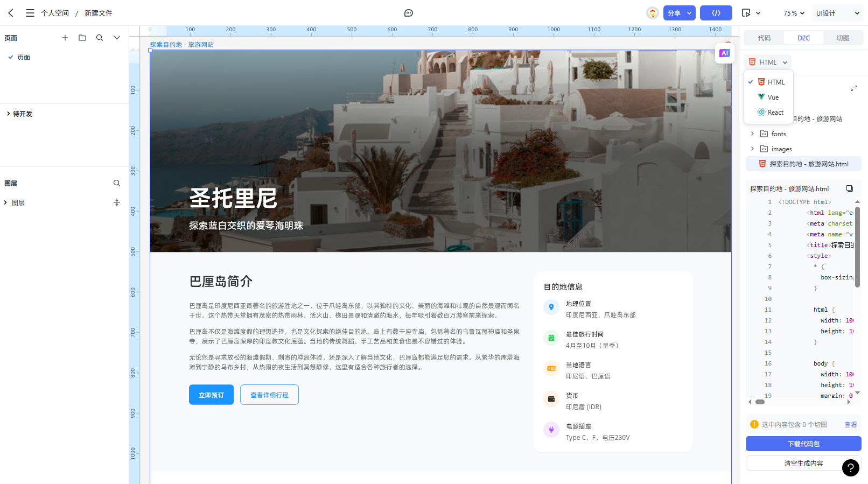Image resolution: width=868 pixels, height=484 pixels.
Task: Open the hamburger menu icon
Action: 30,13
